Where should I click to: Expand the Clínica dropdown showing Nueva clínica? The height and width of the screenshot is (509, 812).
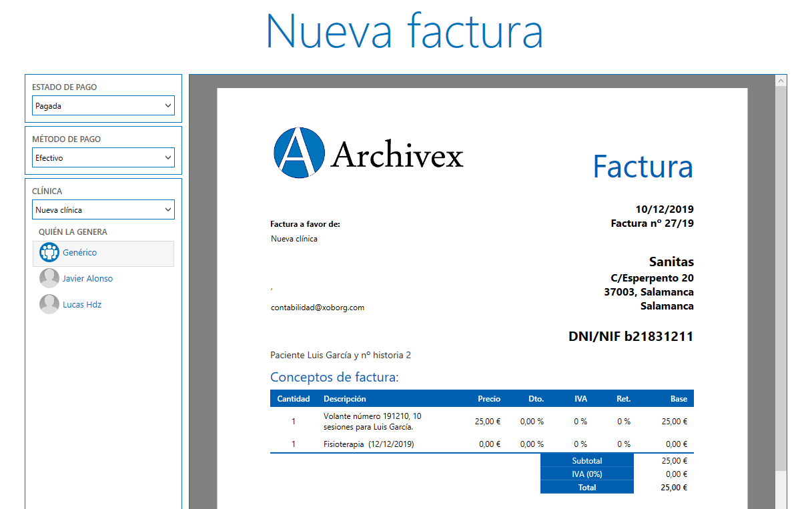click(103, 209)
